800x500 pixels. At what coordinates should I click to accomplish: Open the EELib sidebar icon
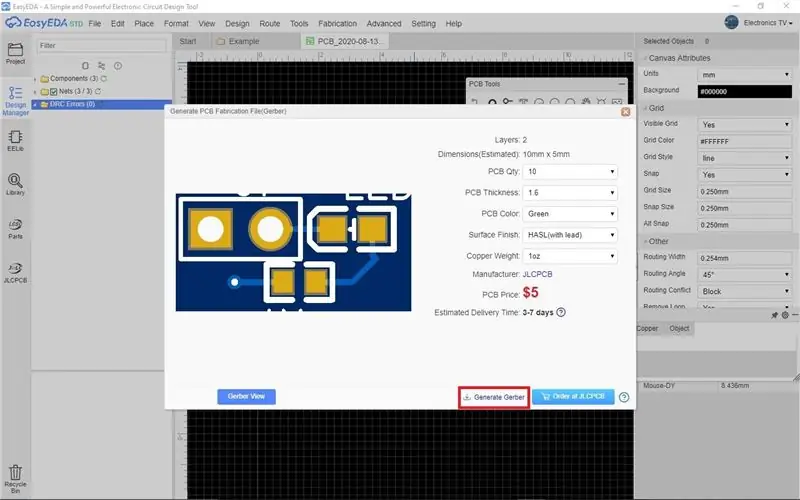15,141
